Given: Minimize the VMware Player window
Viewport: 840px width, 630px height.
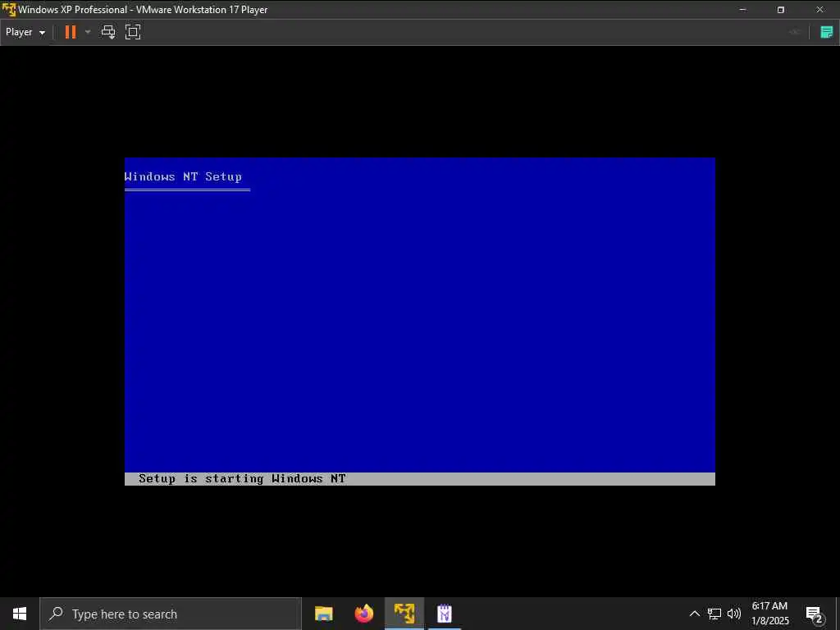Looking at the screenshot, I should tap(742, 10).
